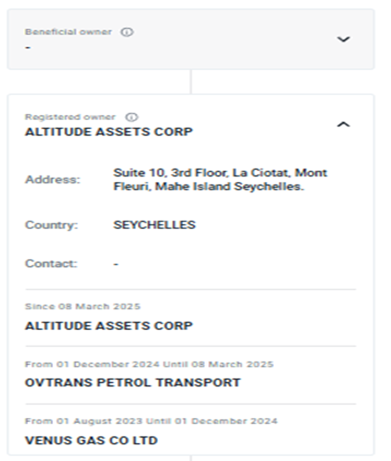The image size is (391, 461).
Task: Click the Suite 10 Mont Fleuri address text
Action: [x=220, y=179]
